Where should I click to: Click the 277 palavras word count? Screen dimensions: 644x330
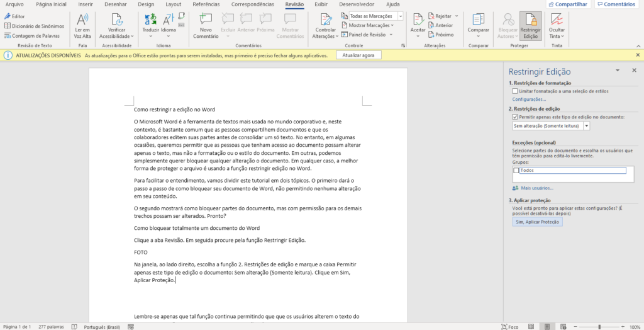tap(52, 327)
